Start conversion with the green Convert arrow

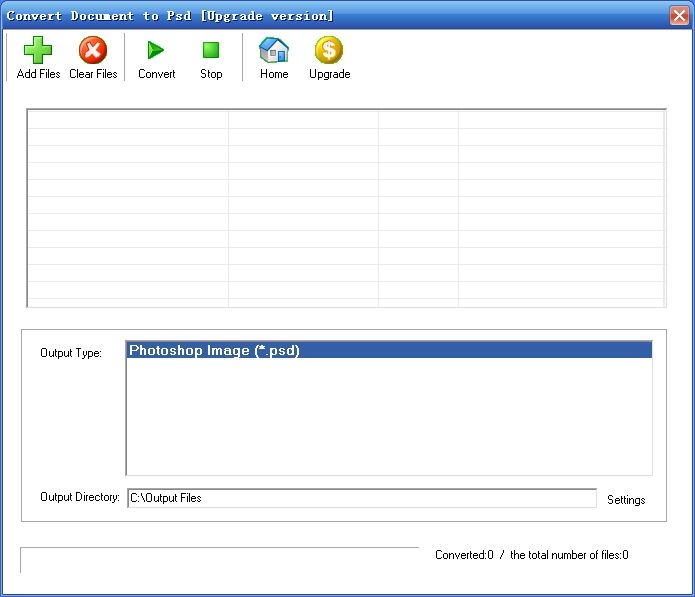click(156, 50)
